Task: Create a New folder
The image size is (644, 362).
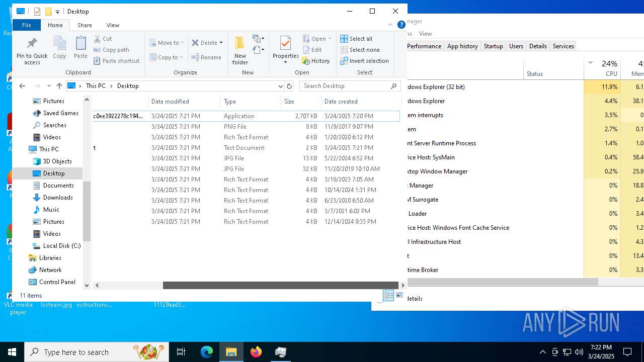Action: click(x=240, y=51)
